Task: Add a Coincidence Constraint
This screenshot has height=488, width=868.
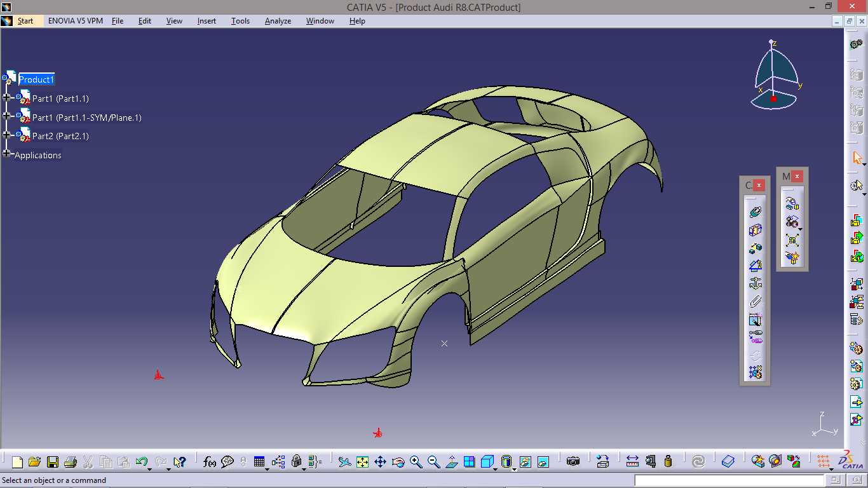Action: coord(755,212)
